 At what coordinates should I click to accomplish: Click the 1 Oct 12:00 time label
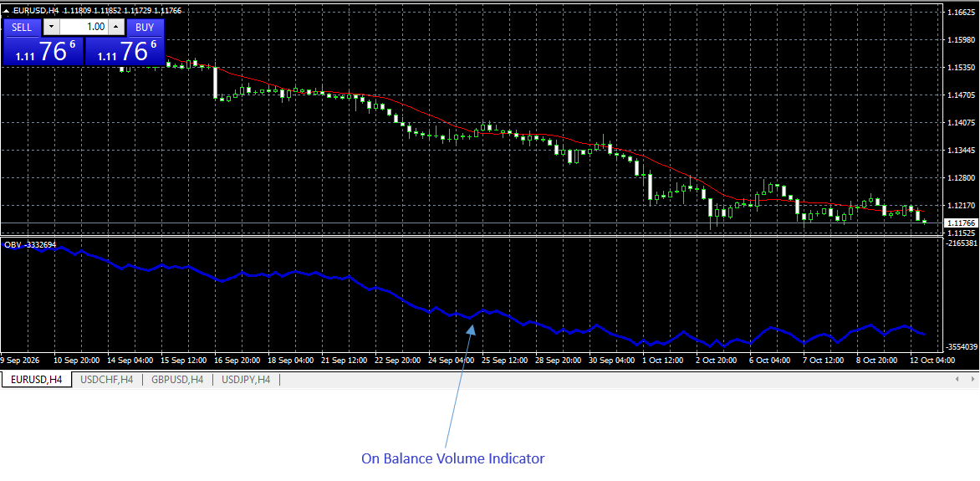[665, 361]
